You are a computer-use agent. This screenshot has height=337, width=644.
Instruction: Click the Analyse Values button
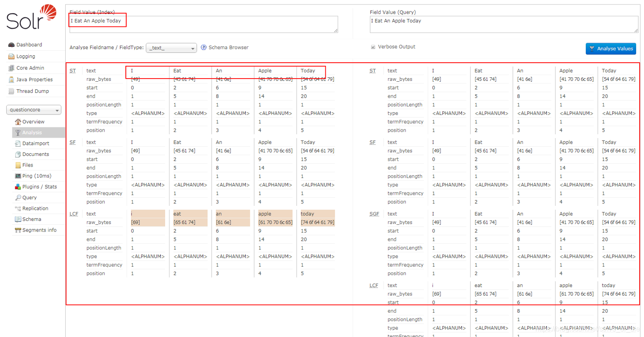(610, 49)
